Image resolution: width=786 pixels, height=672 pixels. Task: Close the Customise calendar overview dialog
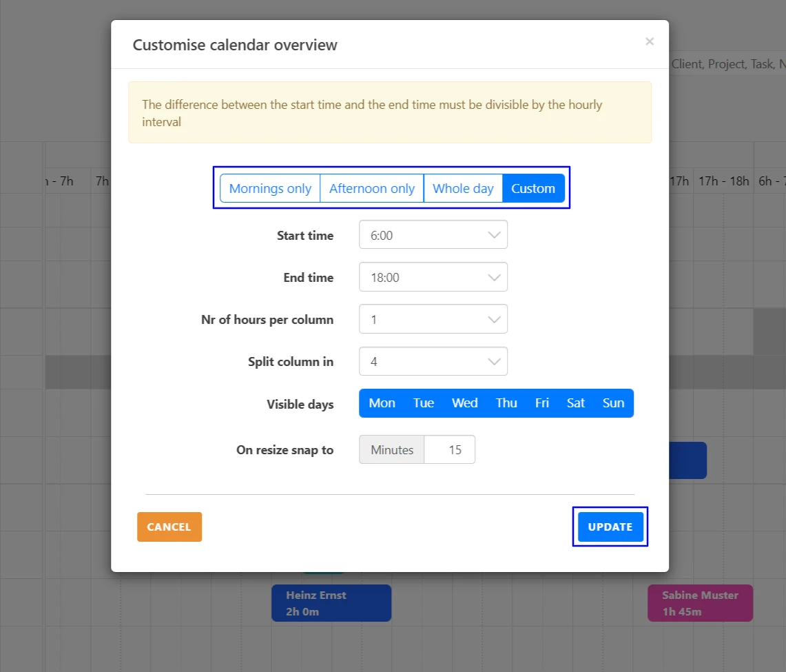coord(649,41)
